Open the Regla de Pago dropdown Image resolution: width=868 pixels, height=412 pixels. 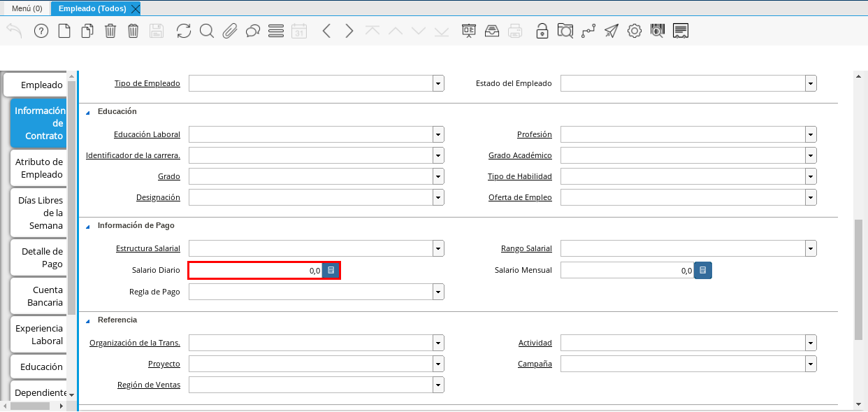click(438, 292)
